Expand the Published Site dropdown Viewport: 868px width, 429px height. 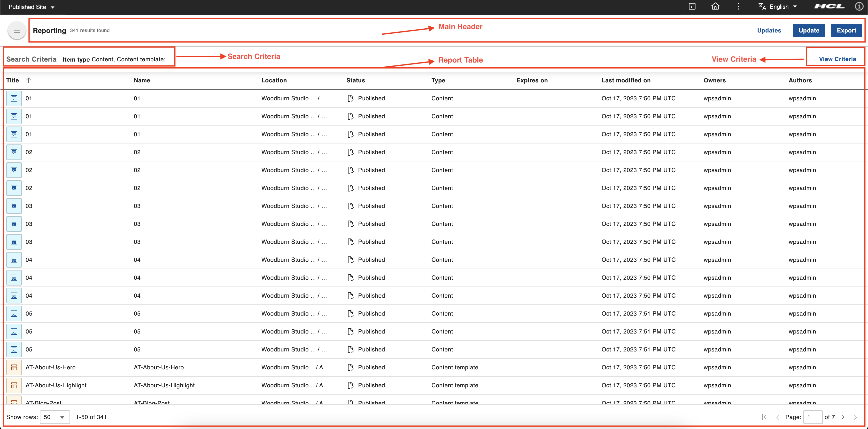pyautogui.click(x=32, y=7)
